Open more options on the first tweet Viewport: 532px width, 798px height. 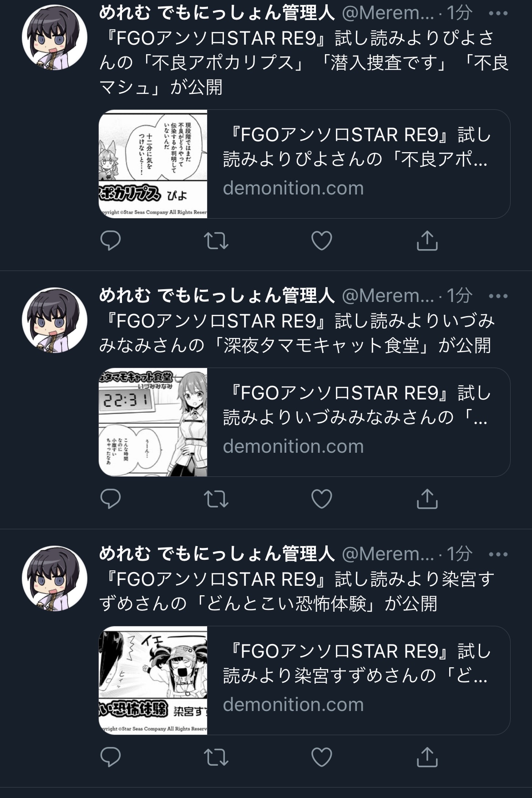[x=498, y=14]
